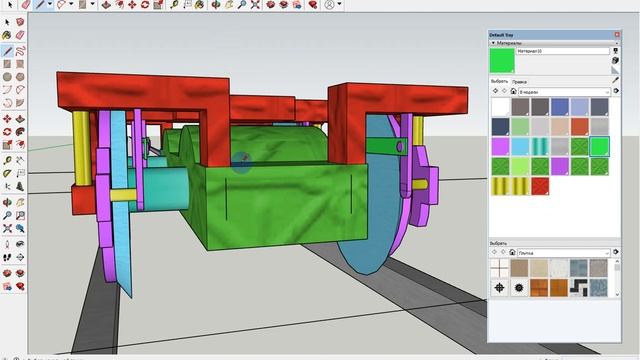Close the Default Tray panel
This screenshot has width=640, height=360.
click(x=617, y=35)
